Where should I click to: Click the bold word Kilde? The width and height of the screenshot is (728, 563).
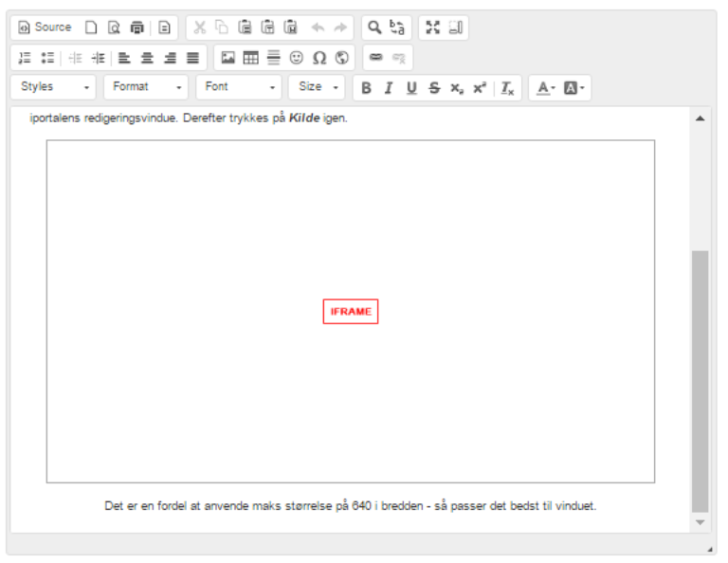coord(304,118)
